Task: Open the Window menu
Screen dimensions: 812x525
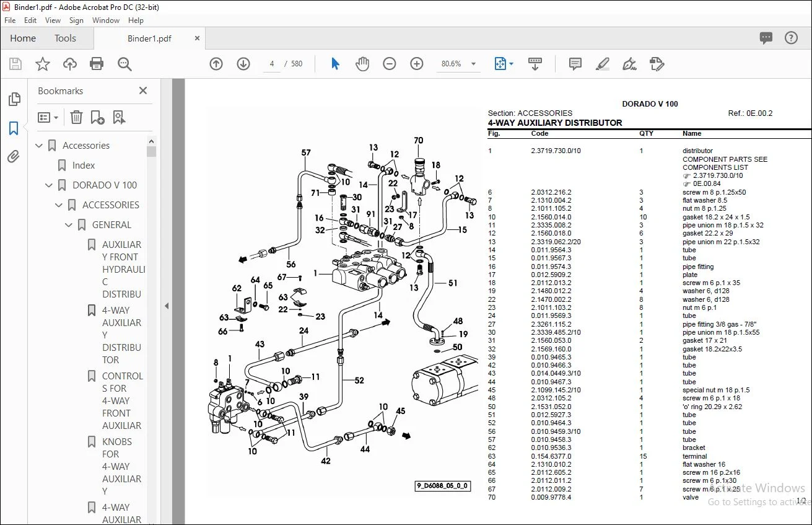Action: coord(106,20)
